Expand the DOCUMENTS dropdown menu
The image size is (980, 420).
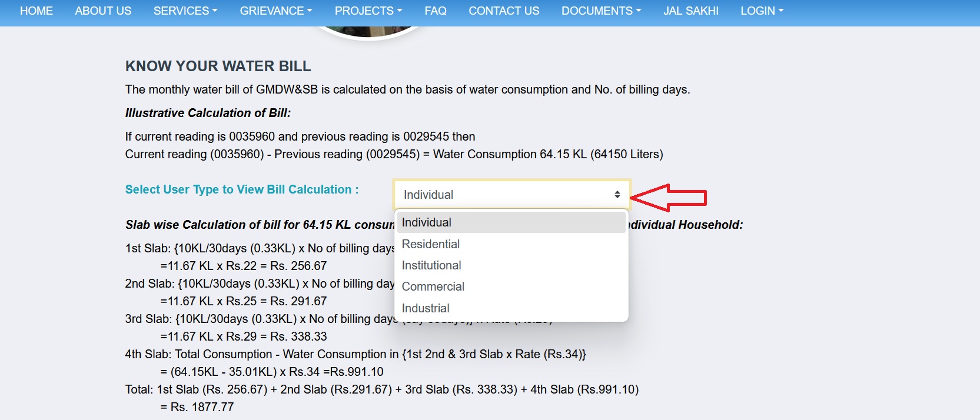click(x=601, y=11)
